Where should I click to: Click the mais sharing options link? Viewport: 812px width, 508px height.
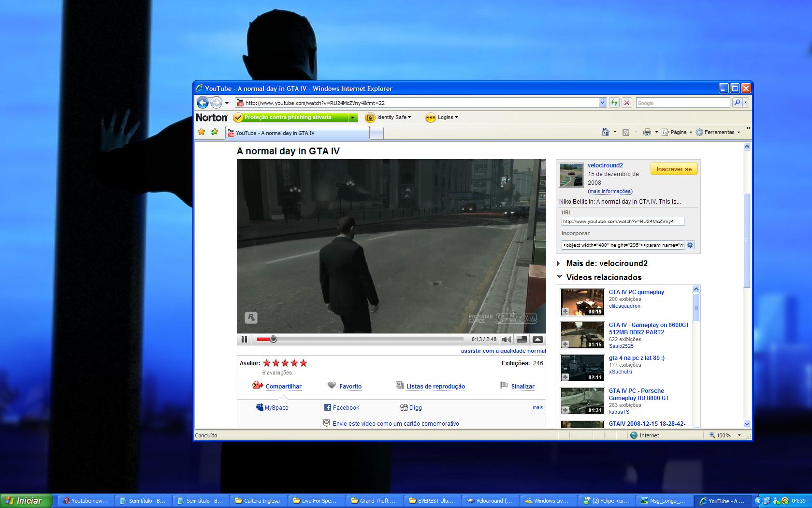538,408
